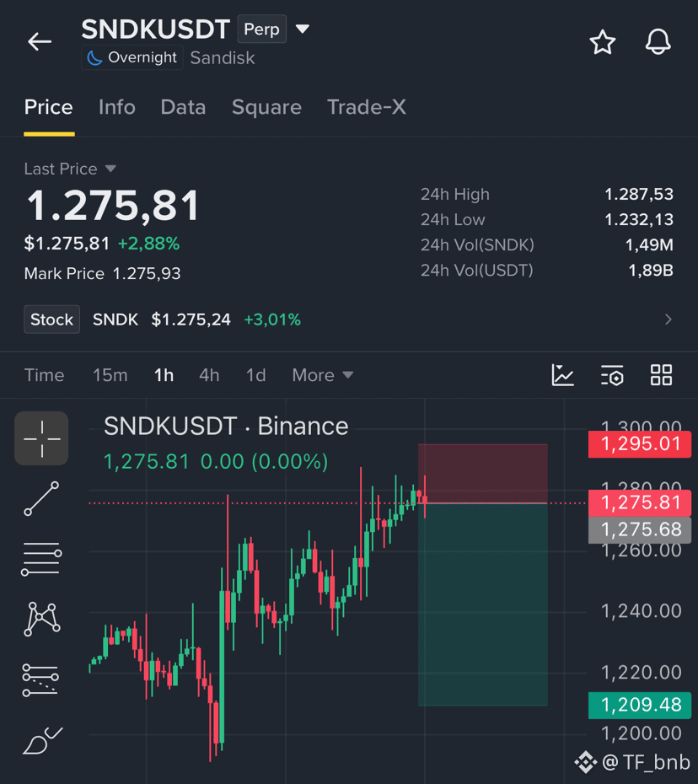
Task: Select the brush drawing tool
Action: click(x=42, y=740)
